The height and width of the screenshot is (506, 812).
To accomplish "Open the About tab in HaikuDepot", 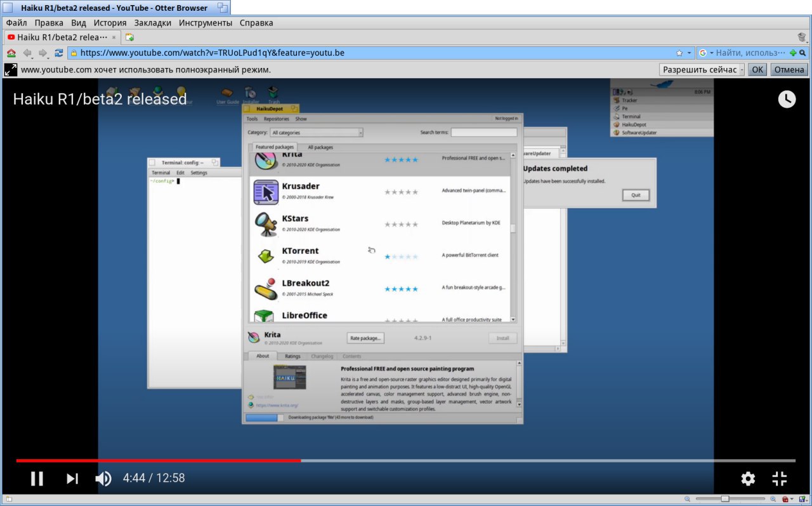I will [263, 356].
